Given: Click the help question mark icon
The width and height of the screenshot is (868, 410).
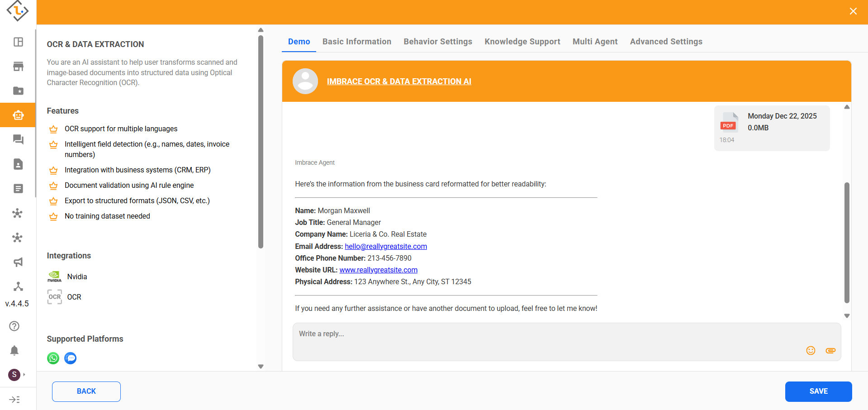Looking at the screenshot, I should tap(14, 326).
